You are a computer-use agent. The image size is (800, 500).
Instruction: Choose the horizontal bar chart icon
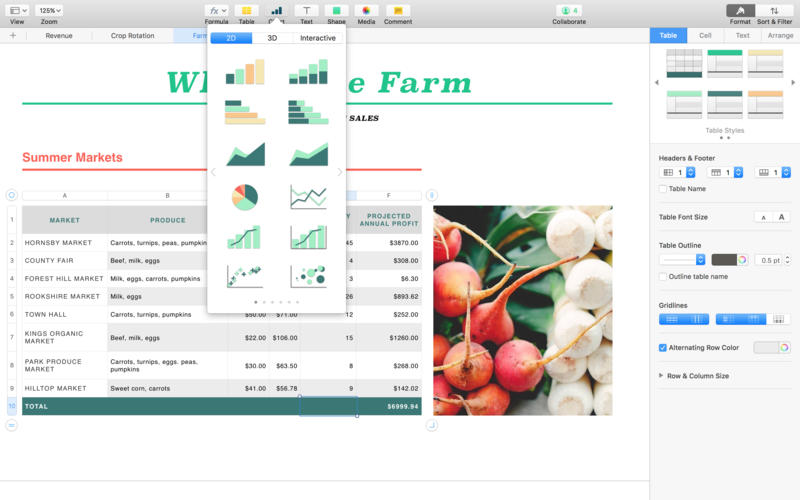[245, 112]
